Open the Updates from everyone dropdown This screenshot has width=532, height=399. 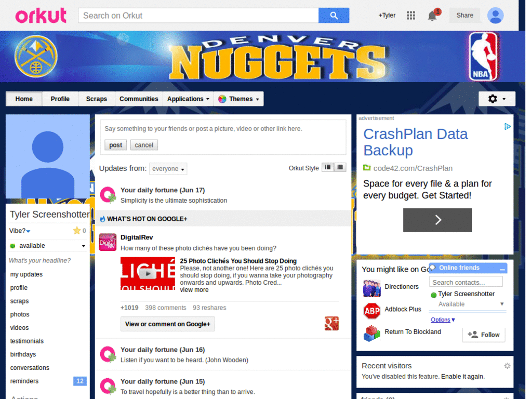pos(168,169)
